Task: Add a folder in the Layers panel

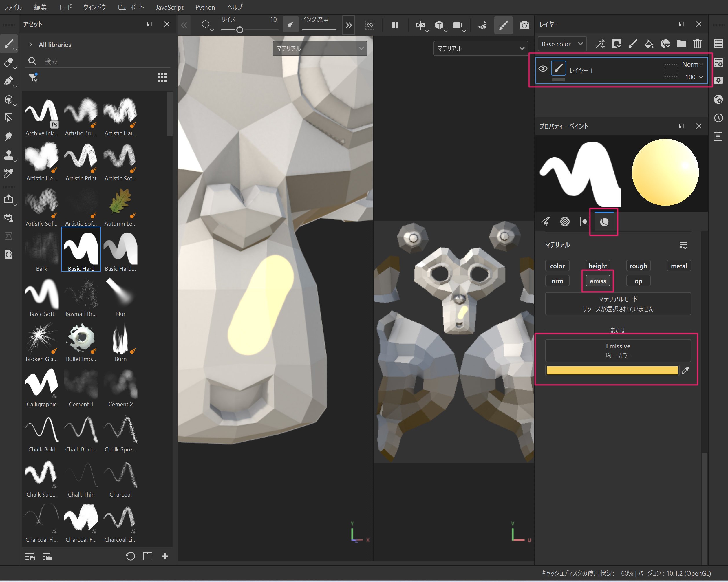Action: coord(681,44)
